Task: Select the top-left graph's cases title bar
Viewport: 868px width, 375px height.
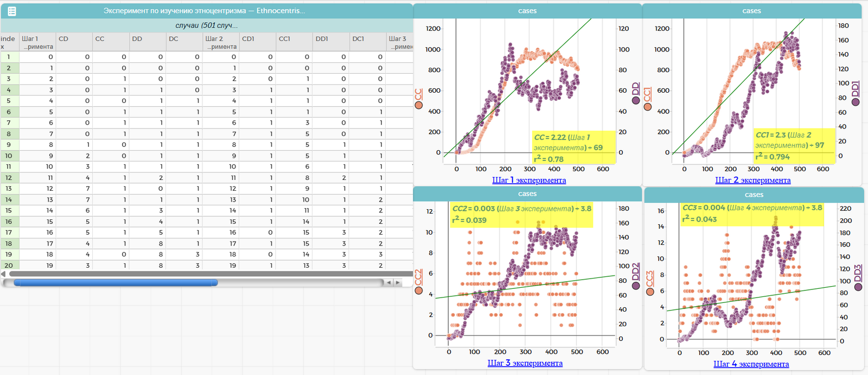Action: (527, 11)
